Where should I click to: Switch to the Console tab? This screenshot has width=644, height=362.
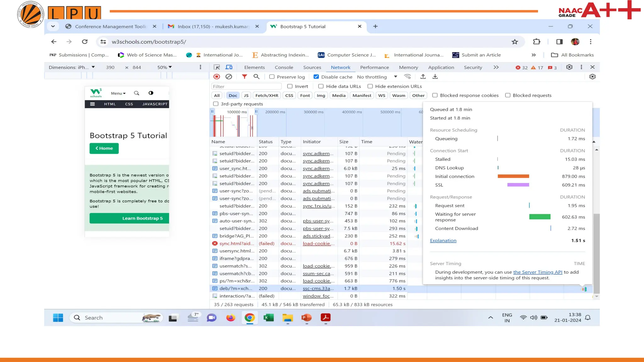click(284, 67)
